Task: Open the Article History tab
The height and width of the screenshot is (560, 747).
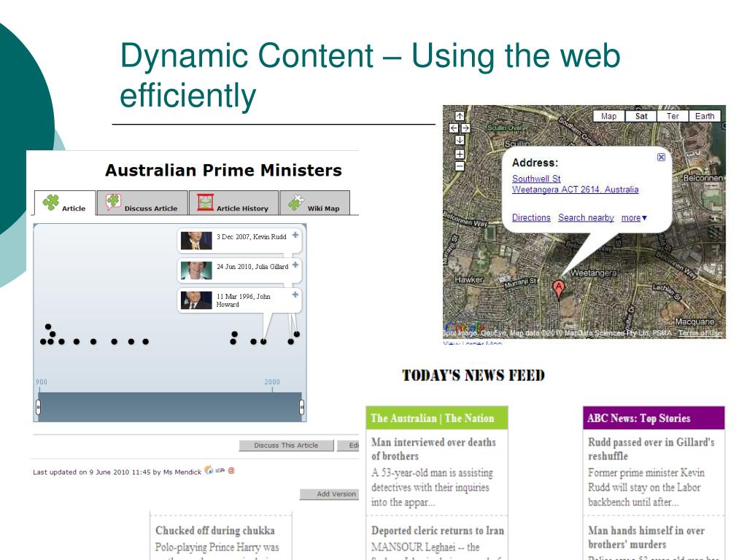Action: [233, 203]
